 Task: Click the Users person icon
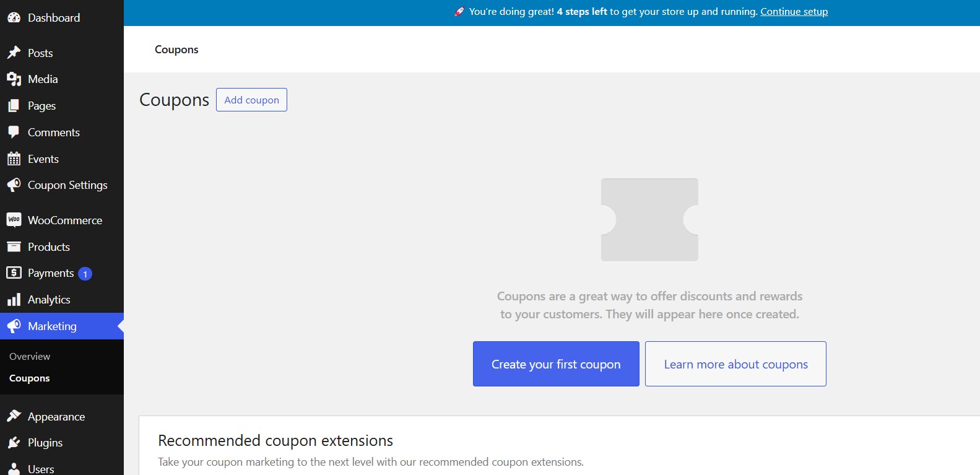[x=14, y=469]
